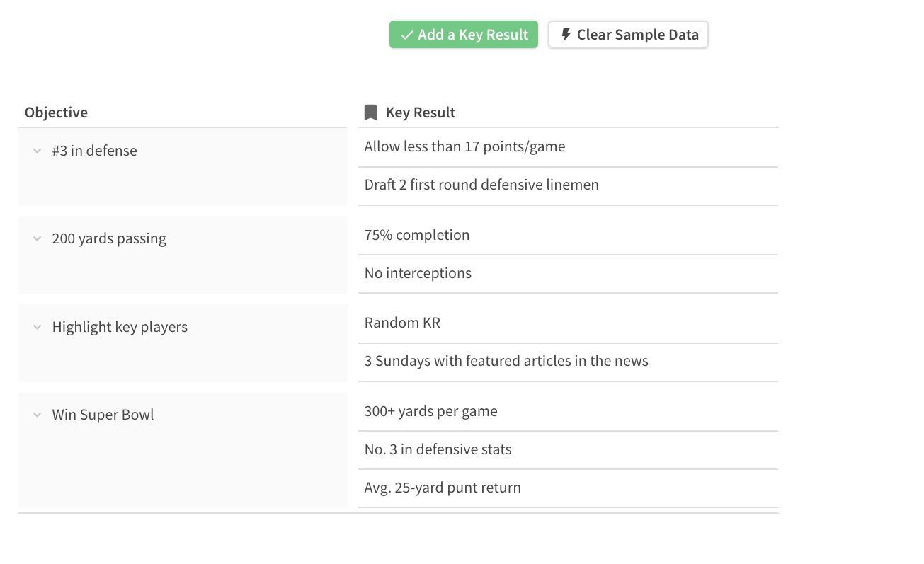The width and height of the screenshot is (924, 564).
Task: Open No. 3 in defensive stats
Action: (x=438, y=449)
